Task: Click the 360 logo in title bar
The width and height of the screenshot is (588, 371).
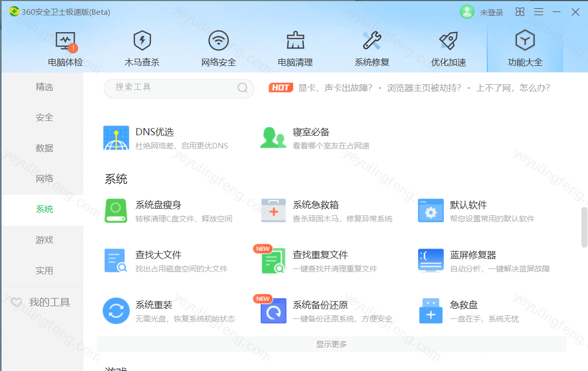Action: tap(14, 12)
